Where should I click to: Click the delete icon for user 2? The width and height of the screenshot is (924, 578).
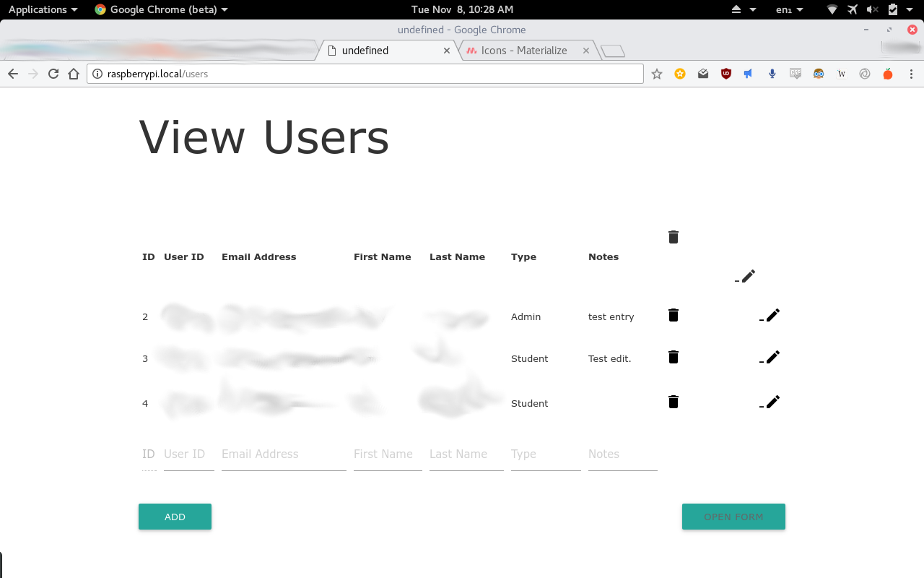(x=674, y=315)
